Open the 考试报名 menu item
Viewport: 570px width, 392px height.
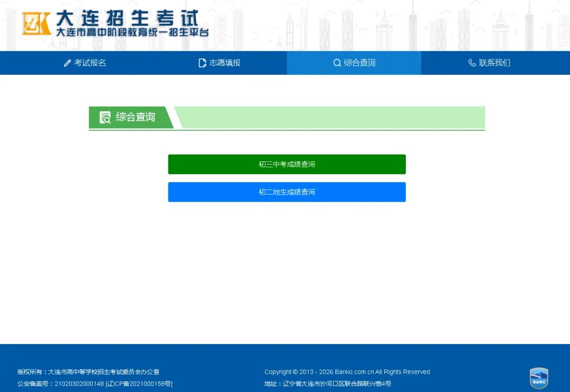[84, 63]
